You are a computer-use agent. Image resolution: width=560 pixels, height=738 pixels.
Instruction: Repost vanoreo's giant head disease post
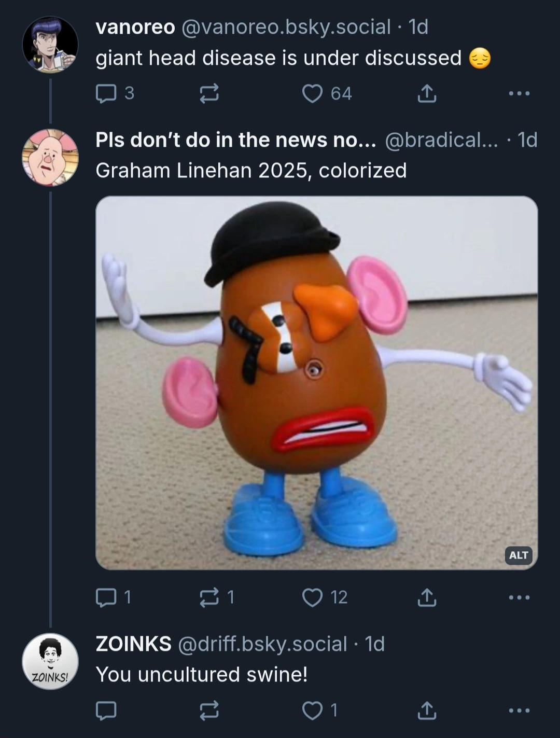coord(209,93)
